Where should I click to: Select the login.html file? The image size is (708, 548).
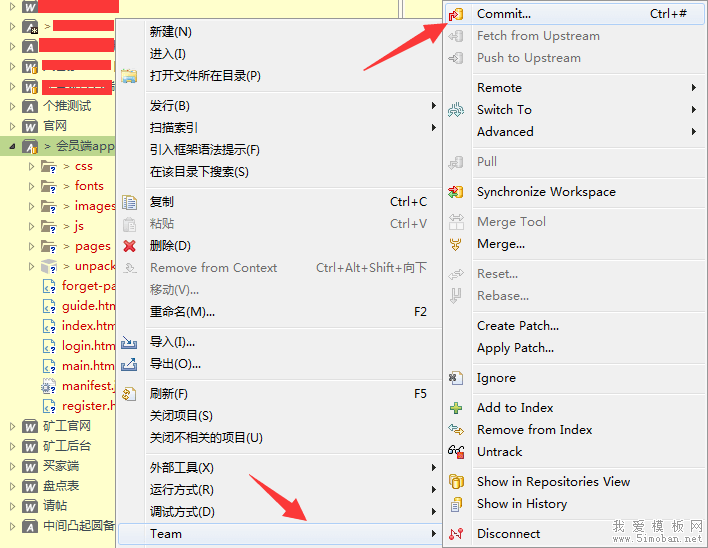tap(88, 346)
